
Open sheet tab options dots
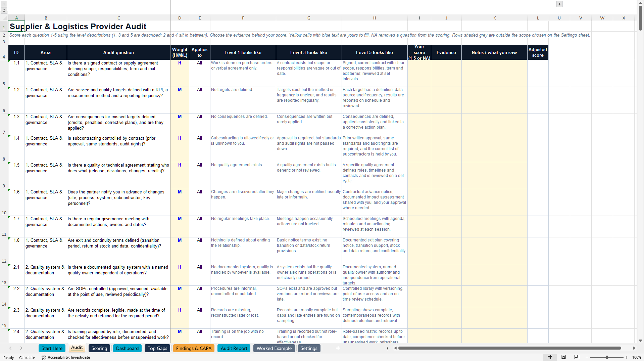coord(387,349)
